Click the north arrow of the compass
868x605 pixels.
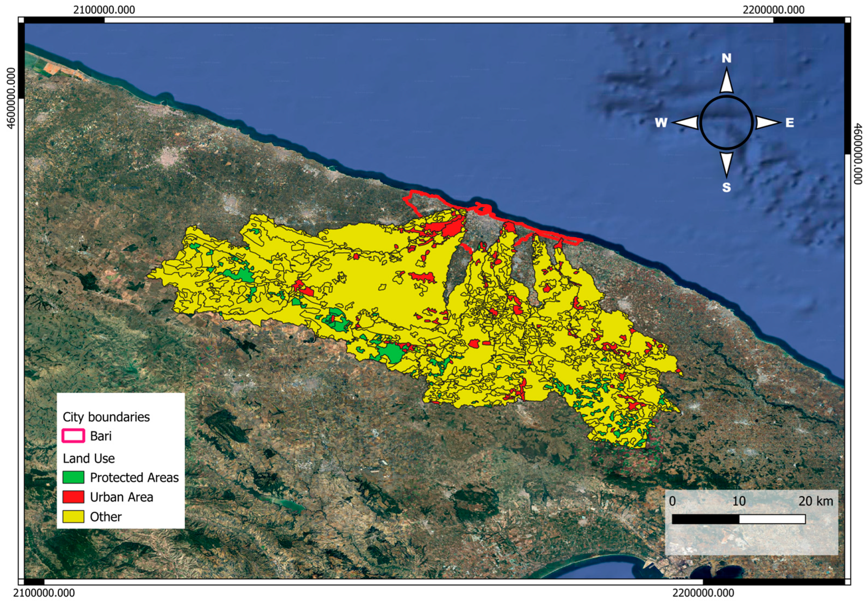click(726, 81)
